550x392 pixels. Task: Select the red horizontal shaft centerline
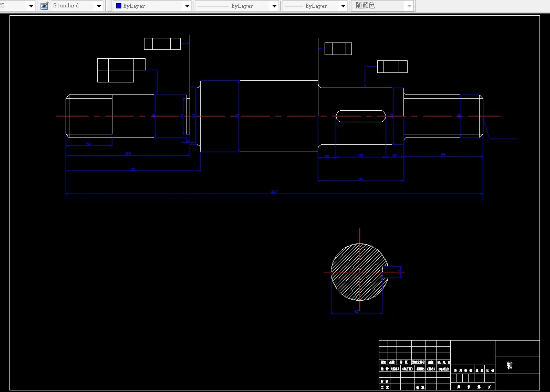pyautogui.click(x=278, y=116)
